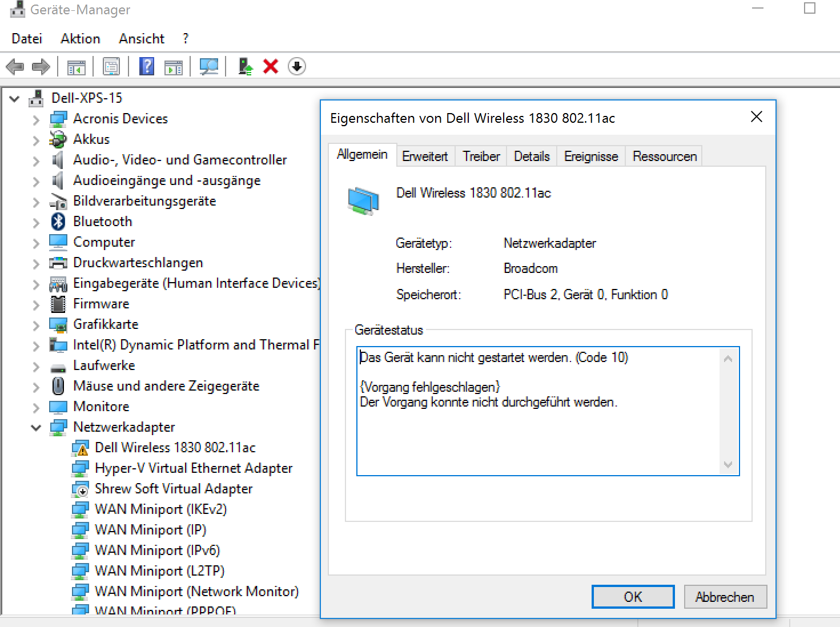The height and width of the screenshot is (627, 840).
Task: Click the network adapter icon in properties dialog
Action: [x=364, y=201]
